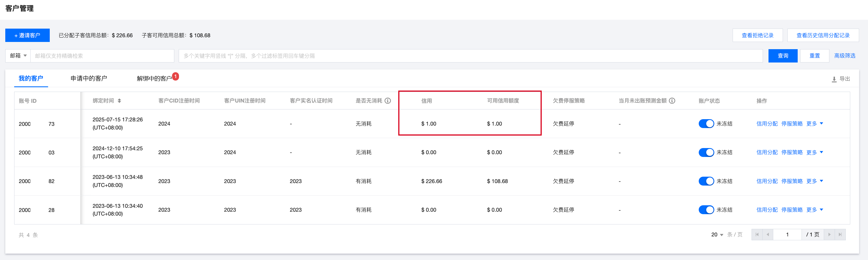The width and height of the screenshot is (868, 260).
Task: Click the export download icon
Action: point(834,79)
